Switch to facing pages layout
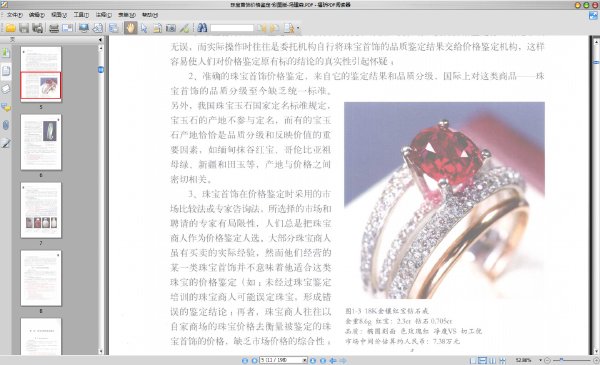This screenshot has height=365, width=600. pos(492,360)
